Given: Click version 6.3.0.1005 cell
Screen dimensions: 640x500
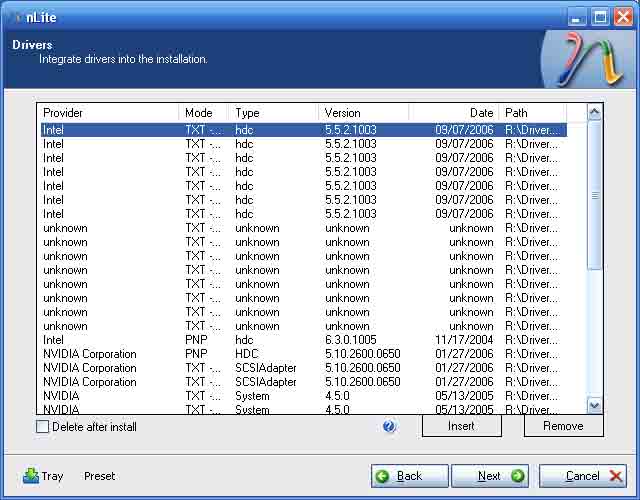Looking at the screenshot, I should 351,340.
